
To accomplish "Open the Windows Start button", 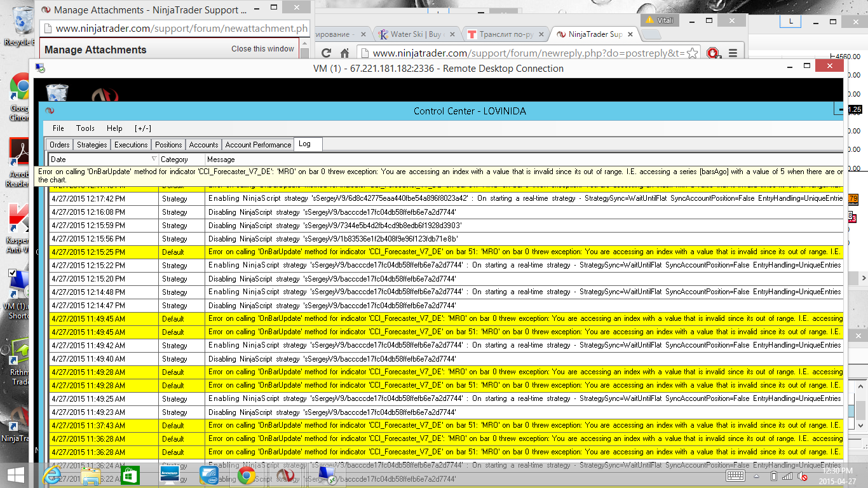I will pyautogui.click(x=15, y=475).
